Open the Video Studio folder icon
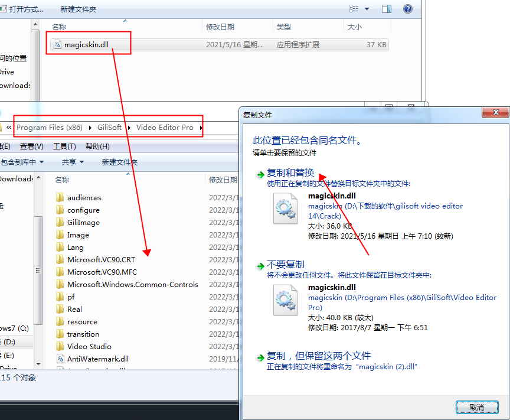This screenshot has height=420, width=510. pyautogui.click(x=60, y=346)
